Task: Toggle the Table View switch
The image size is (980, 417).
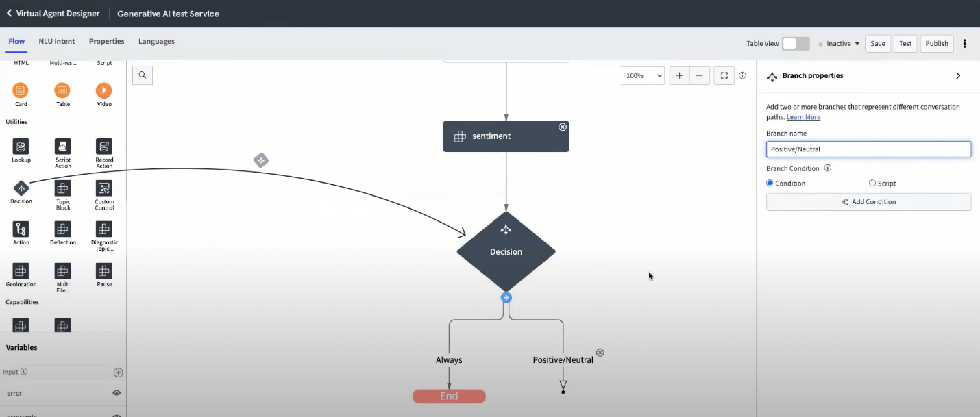Action: (x=796, y=43)
